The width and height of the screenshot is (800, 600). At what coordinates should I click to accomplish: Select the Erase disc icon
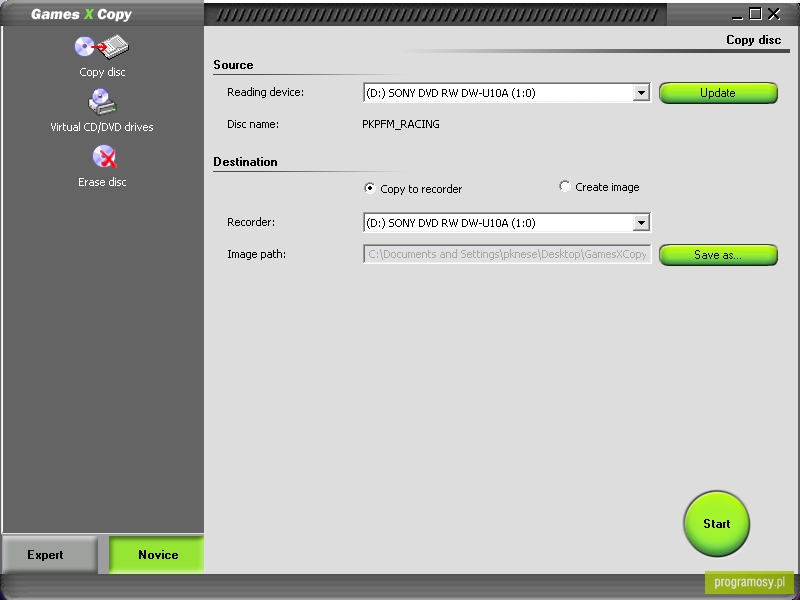(105, 157)
